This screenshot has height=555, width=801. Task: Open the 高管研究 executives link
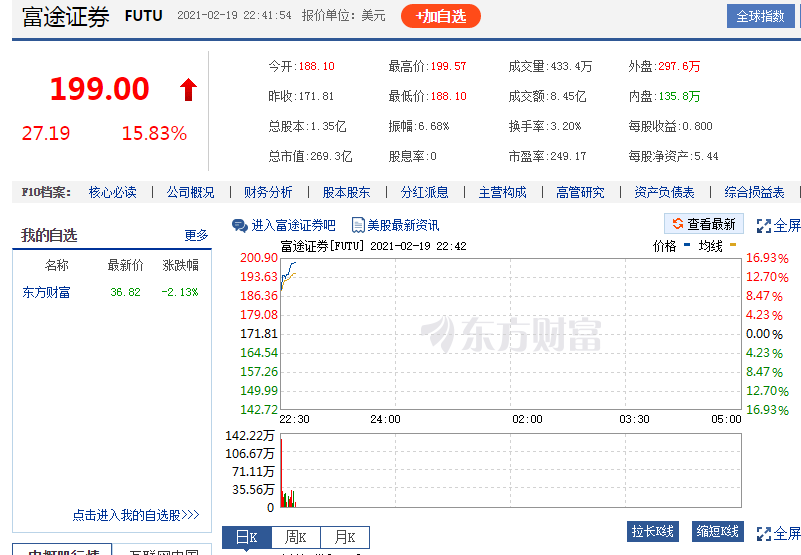click(x=580, y=193)
